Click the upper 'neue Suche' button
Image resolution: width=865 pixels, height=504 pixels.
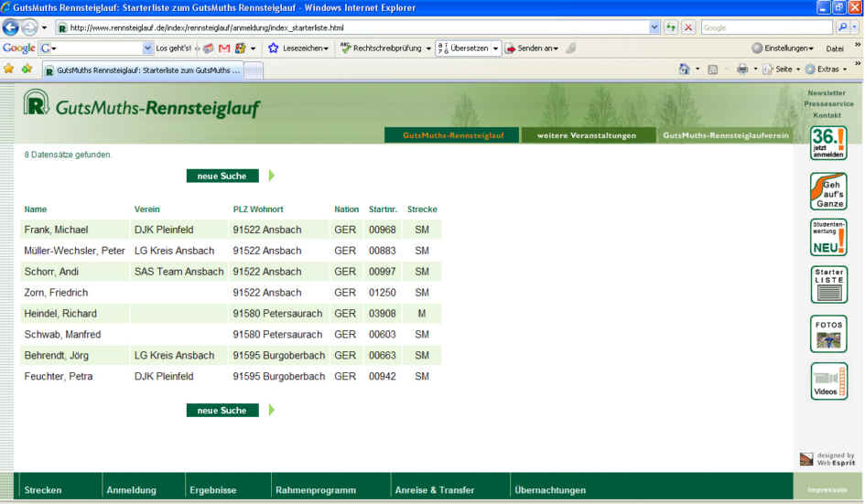click(222, 176)
